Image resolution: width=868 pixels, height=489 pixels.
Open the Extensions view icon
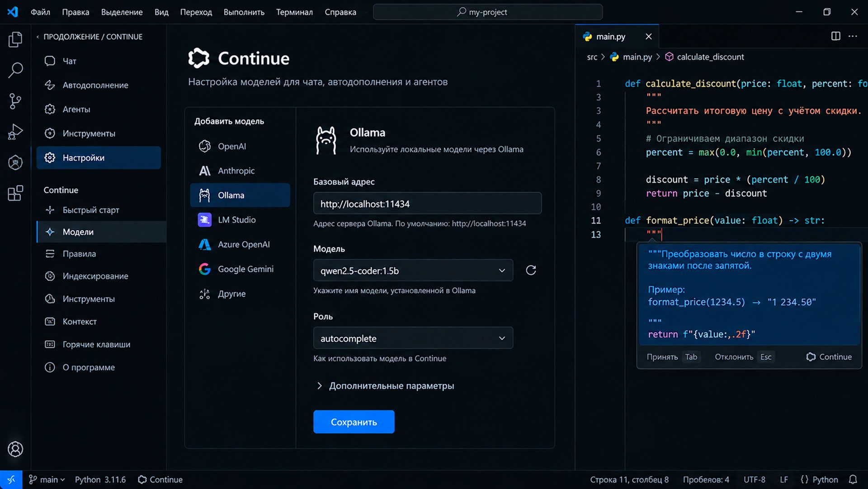(x=15, y=193)
